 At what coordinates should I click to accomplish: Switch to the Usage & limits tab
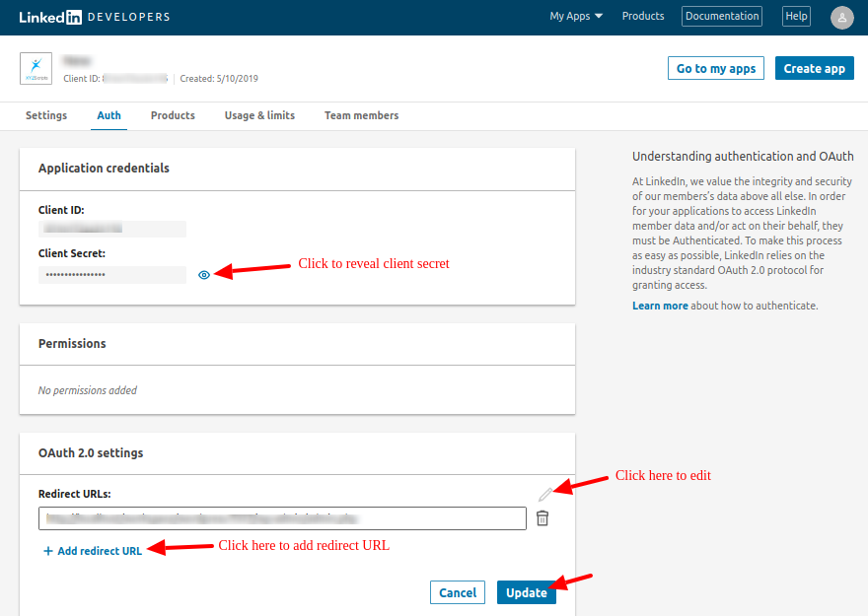pos(259,115)
